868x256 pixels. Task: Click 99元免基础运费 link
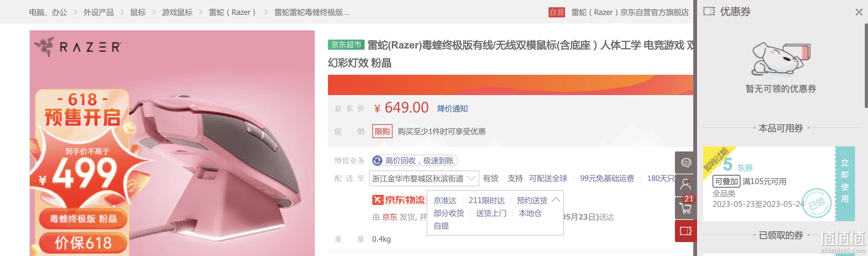[x=607, y=178]
